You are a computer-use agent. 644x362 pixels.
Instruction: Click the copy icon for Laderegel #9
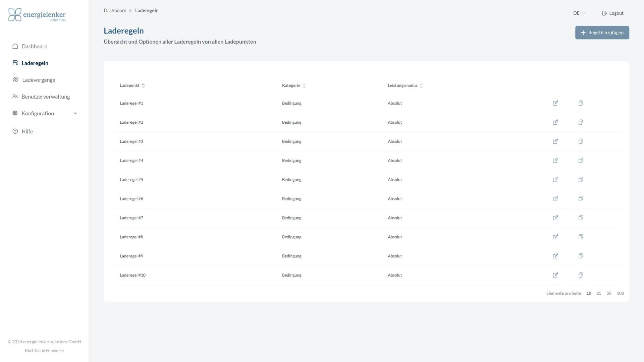[581, 256]
